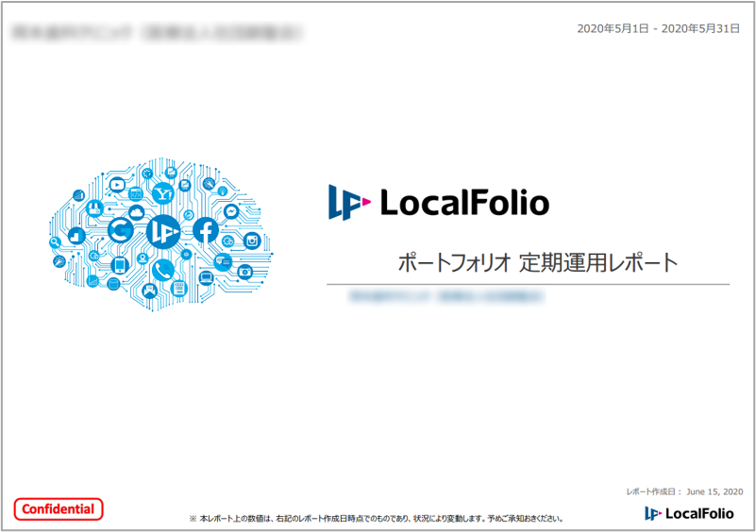Click the chat bubbles icon
756x532 pixels.
223,261
